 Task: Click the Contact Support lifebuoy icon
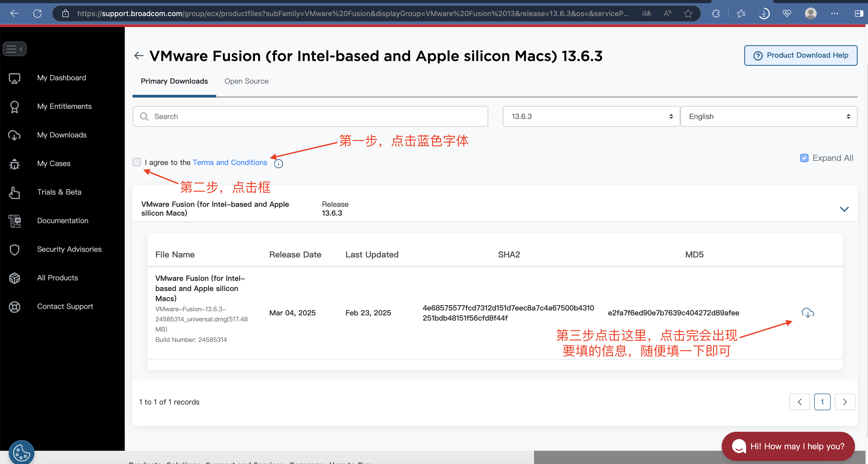[15, 307]
